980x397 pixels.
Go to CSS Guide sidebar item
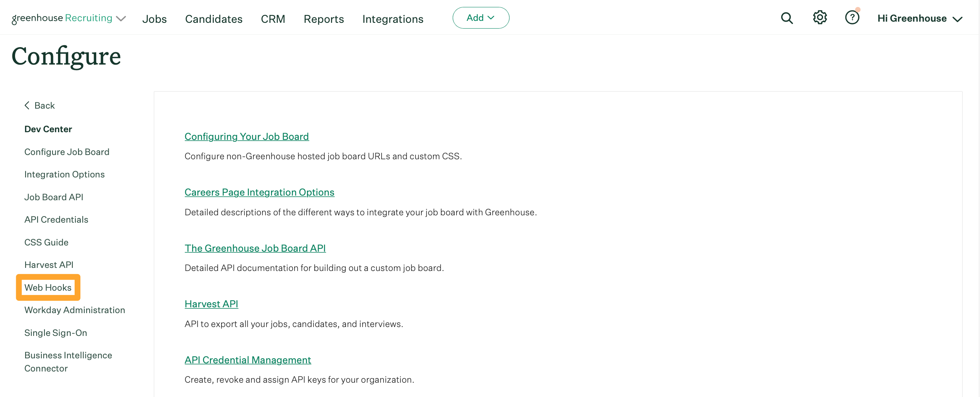46,242
